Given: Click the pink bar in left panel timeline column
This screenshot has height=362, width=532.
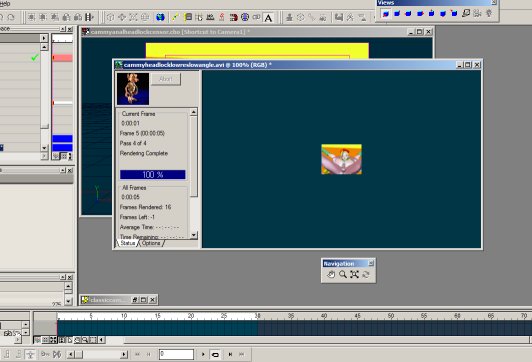Looking at the screenshot, I should click(62, 58).
